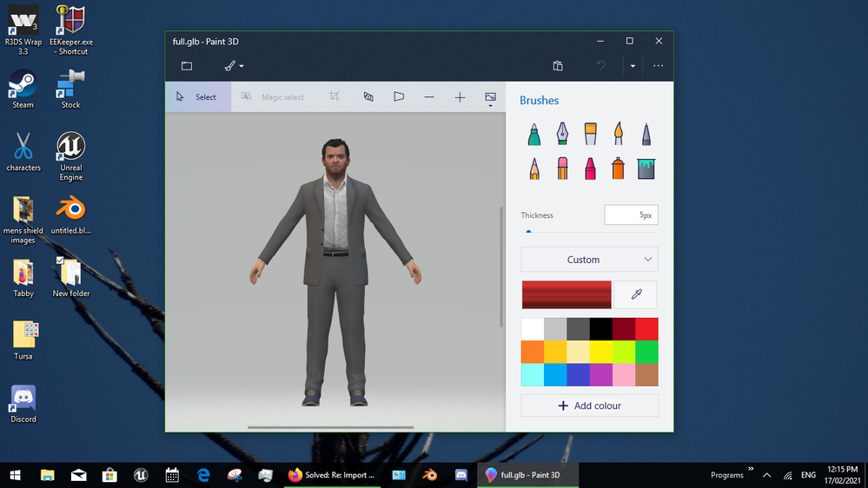Click the 3D man model
The width and height of the screenshot is (868, 488).
tap(335, 273)
